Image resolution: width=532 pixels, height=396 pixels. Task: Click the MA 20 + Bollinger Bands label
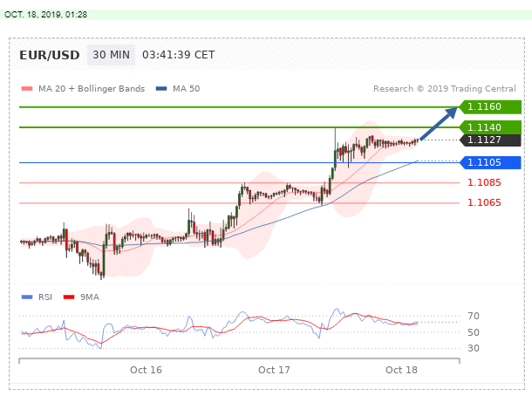(x=92, y=89)
